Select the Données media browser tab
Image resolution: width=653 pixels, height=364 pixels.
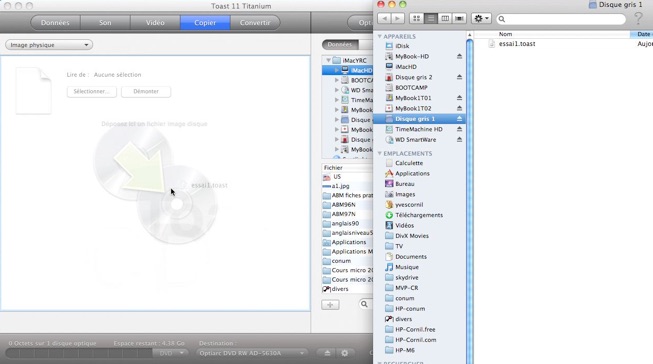tap(340, 44)
